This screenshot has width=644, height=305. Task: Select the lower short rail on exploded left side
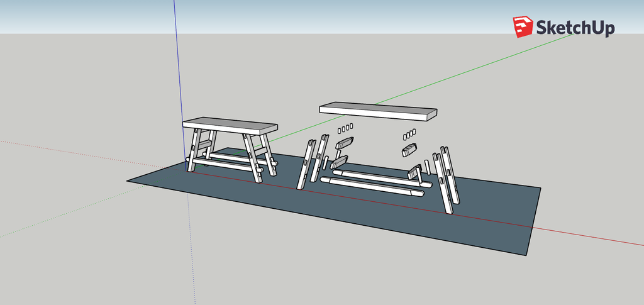click(x=339, y=162)
